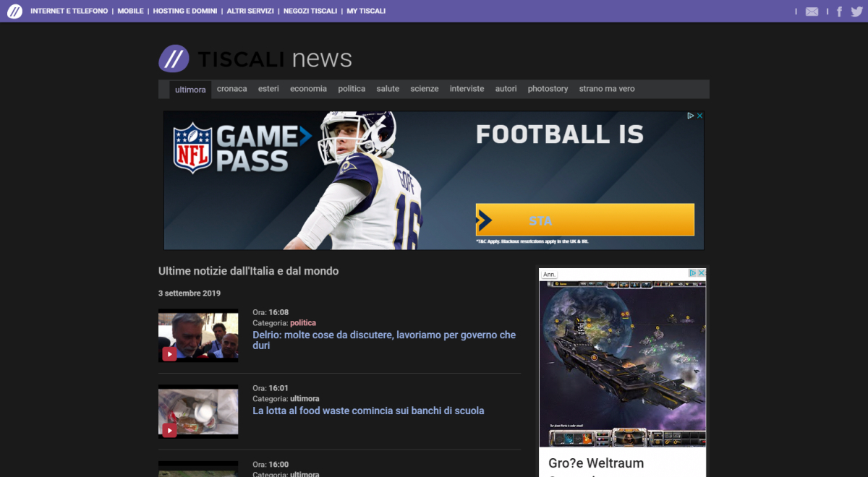Switch to the cronaca tab
868x477 pixels.
pyautogui.click(x=232, y=89)
